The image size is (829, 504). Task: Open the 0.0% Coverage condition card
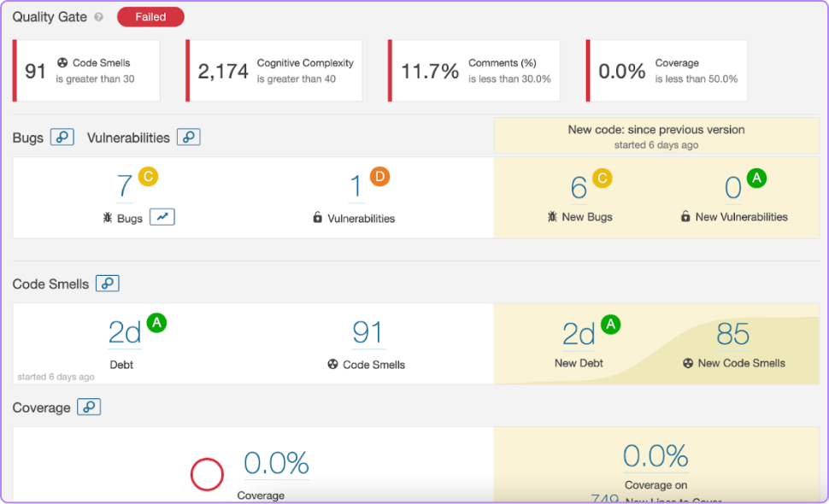(x=667, y=71)
